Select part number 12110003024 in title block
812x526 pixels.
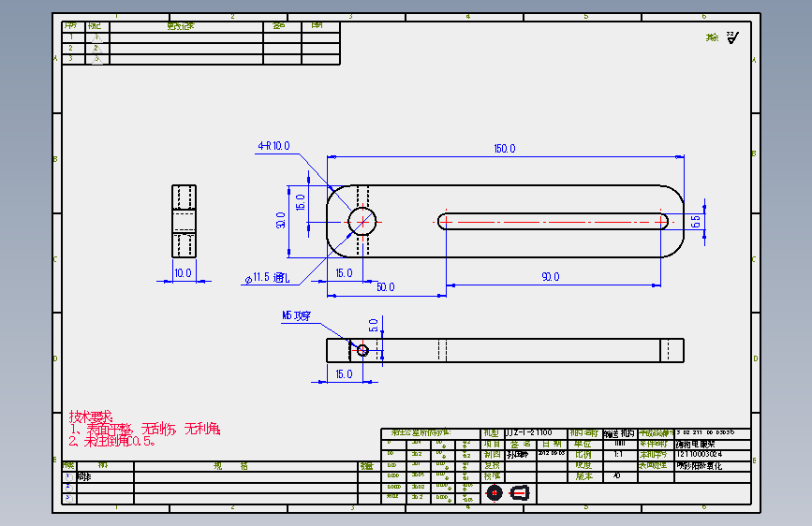(x=699, y=454)
